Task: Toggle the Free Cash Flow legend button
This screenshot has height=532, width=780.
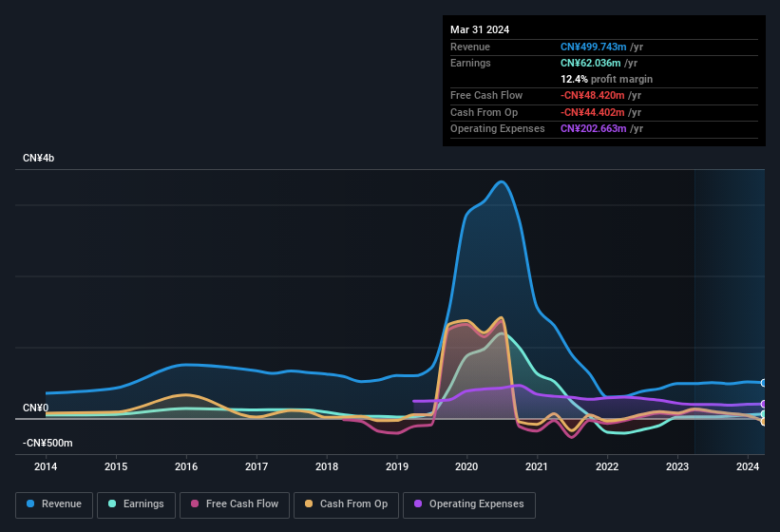Action: [235, 504]
